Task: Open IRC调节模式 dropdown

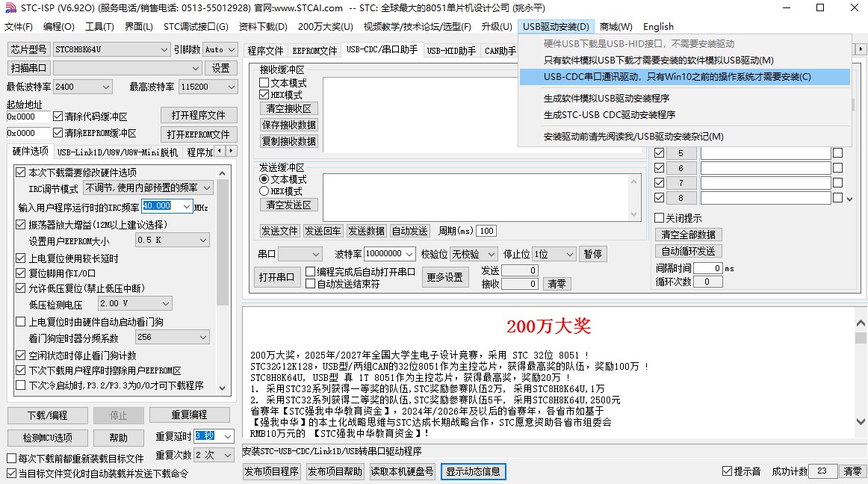Action: pos(148,188)
